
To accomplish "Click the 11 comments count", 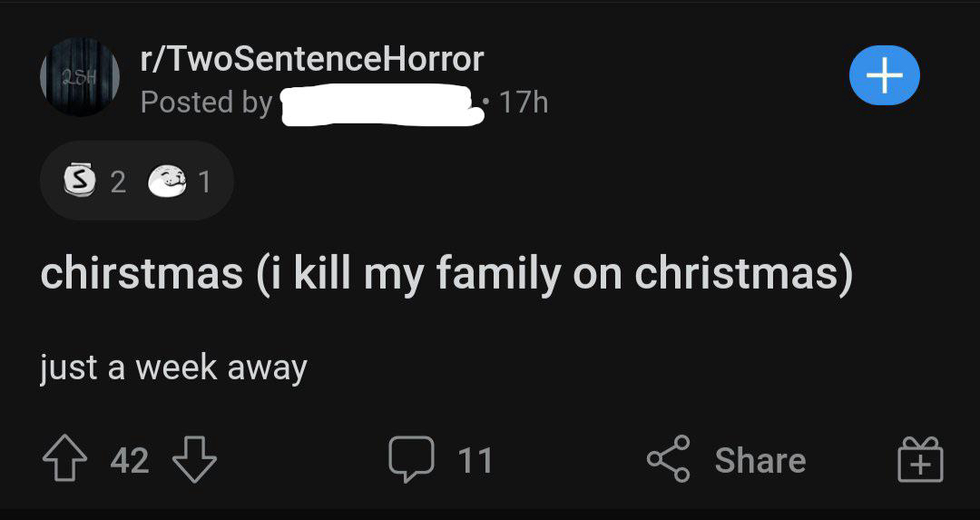I will click(x=475, y=460).
